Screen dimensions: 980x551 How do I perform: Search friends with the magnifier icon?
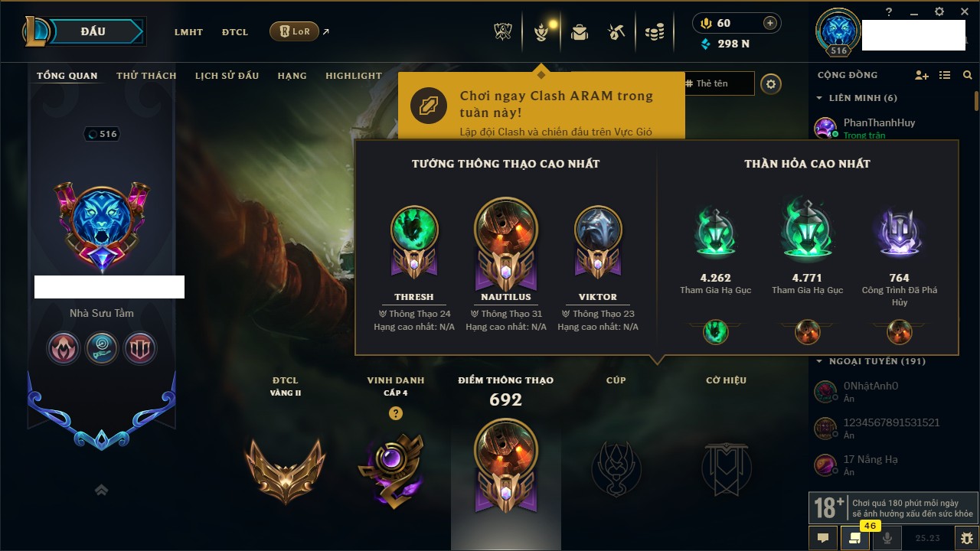pyautogui.click(x=968, y=75)
